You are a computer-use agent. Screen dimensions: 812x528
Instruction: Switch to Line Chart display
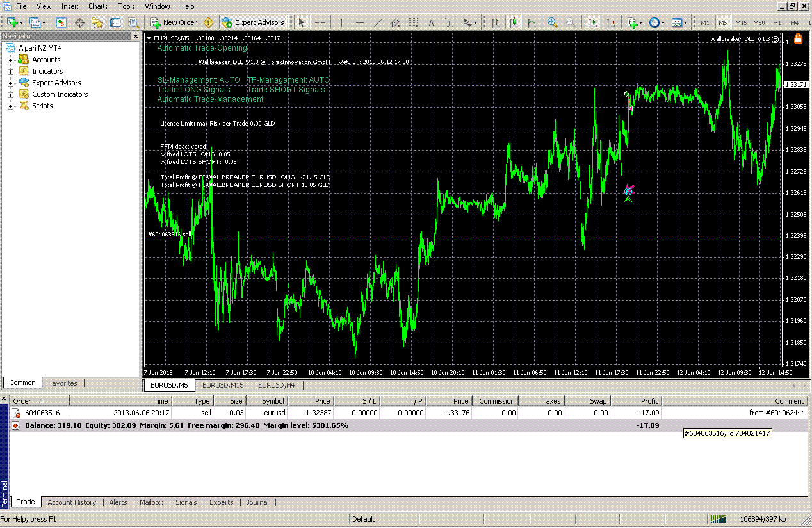(x=532, y=22)
